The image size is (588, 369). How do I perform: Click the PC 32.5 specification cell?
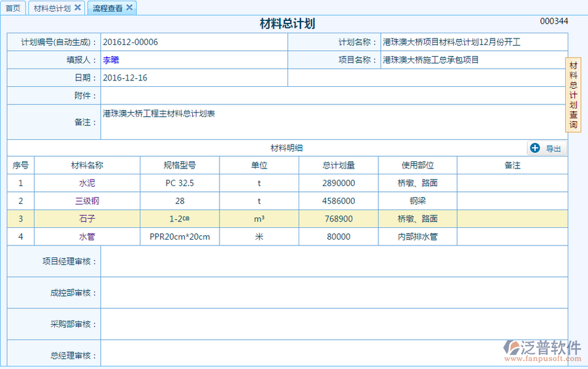coord(180,183)
